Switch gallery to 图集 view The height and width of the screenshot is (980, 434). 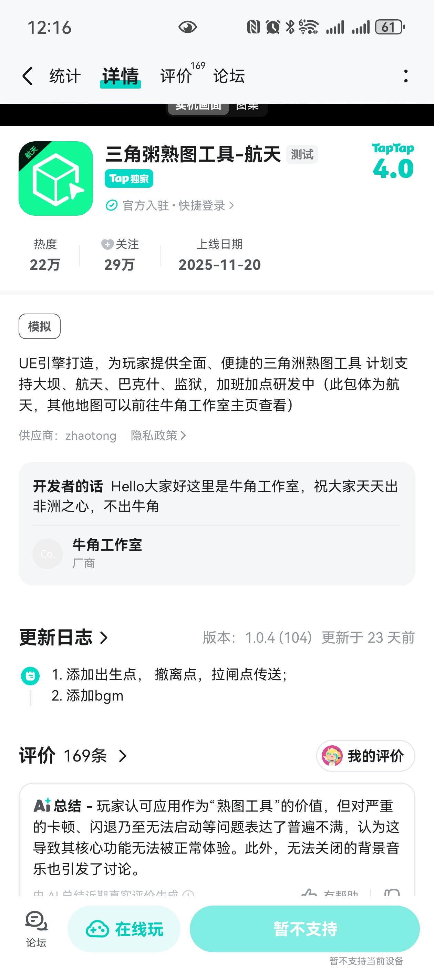point(247,106)
